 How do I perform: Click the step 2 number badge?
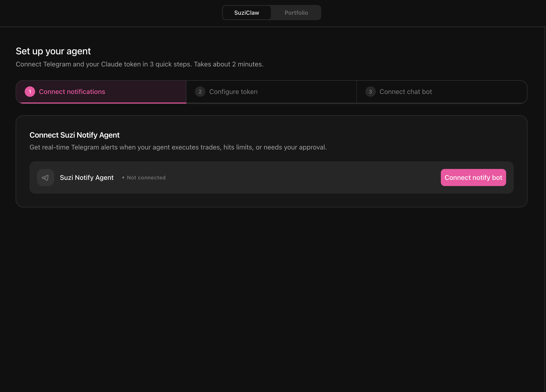click(200, 92)
